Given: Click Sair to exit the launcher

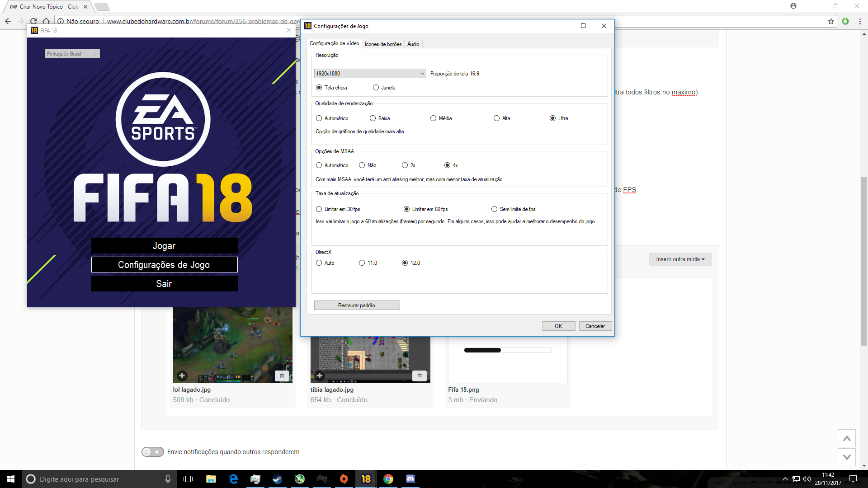Looking at the screenshot, I should [164, 284].
